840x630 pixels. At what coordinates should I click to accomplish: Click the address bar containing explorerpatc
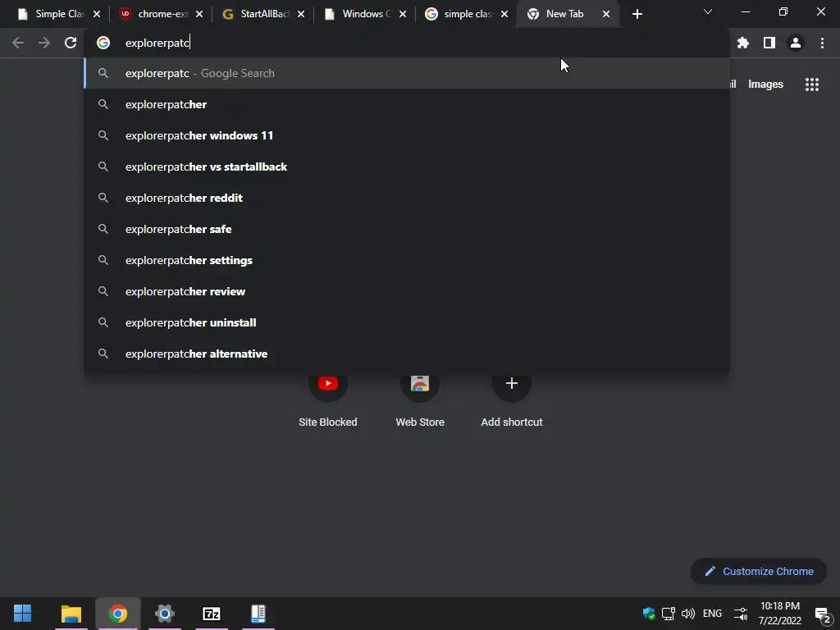[x=407, y=43]
